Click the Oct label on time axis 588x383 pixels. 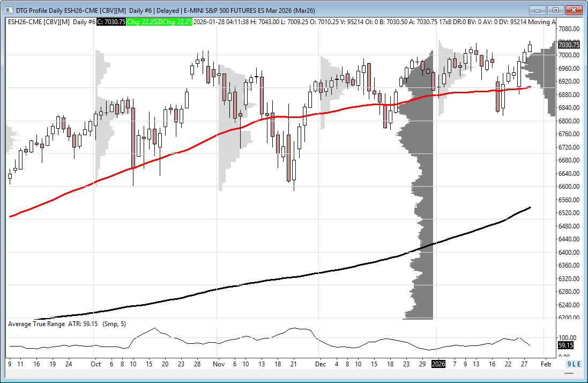point(94,364)
